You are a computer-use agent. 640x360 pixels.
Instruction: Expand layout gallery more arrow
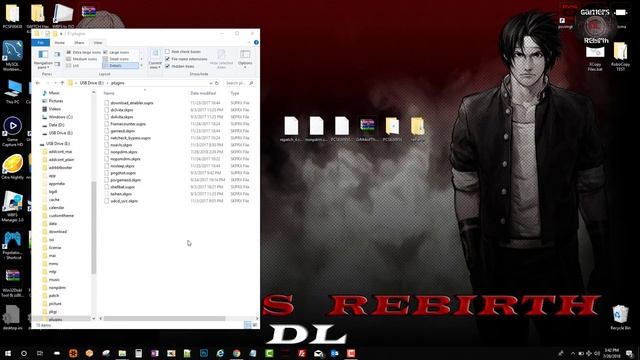click(142, 65)
